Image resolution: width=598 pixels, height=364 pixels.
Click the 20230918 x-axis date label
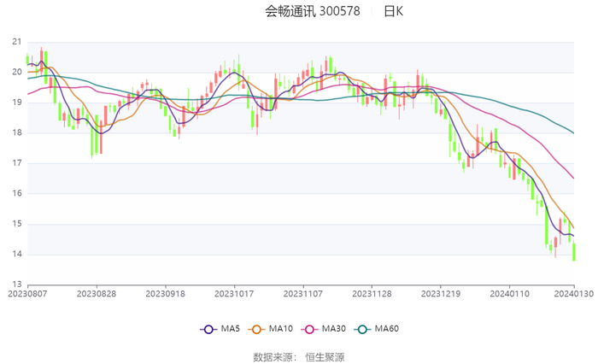tap(166, 293)
